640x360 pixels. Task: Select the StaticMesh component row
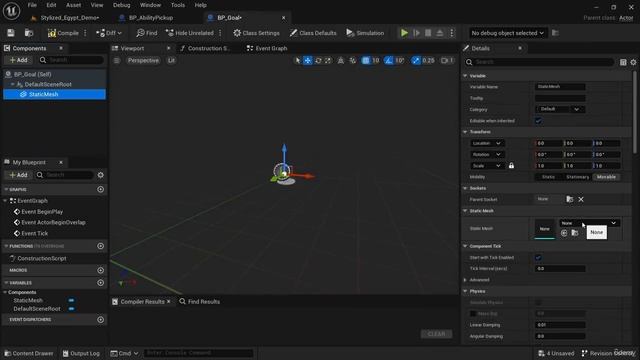coord(54,94)
